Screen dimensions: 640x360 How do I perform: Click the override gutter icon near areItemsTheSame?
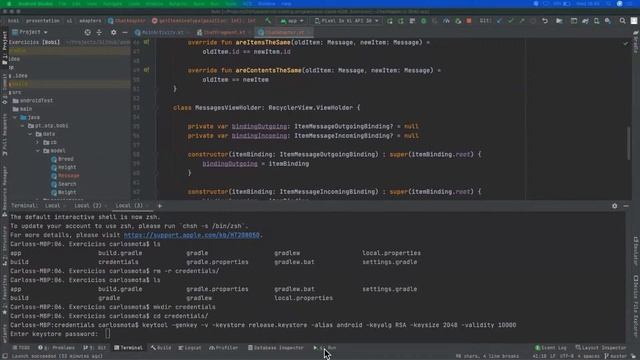click(146, 42)
